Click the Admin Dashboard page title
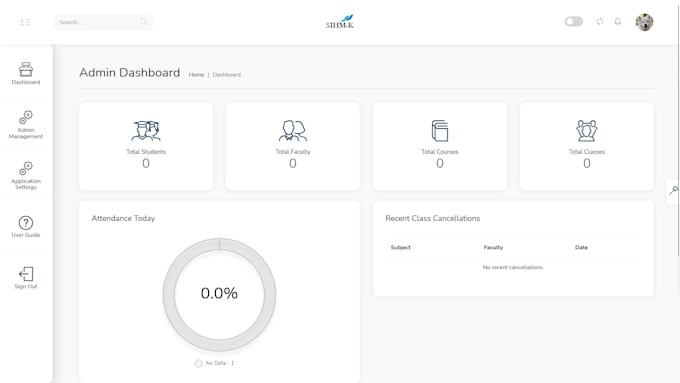Viewport: 680px width, 383px height. pos(130,72)
